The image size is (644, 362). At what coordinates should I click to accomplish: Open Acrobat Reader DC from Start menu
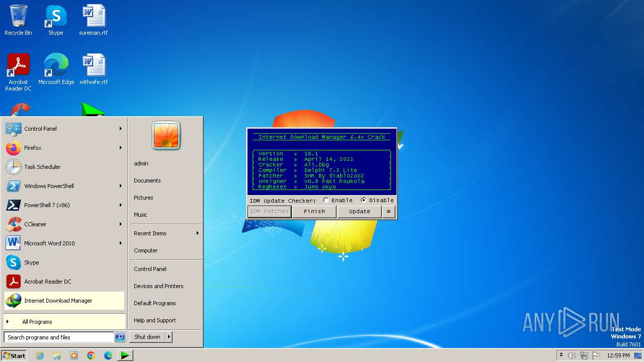coord(64,282)
